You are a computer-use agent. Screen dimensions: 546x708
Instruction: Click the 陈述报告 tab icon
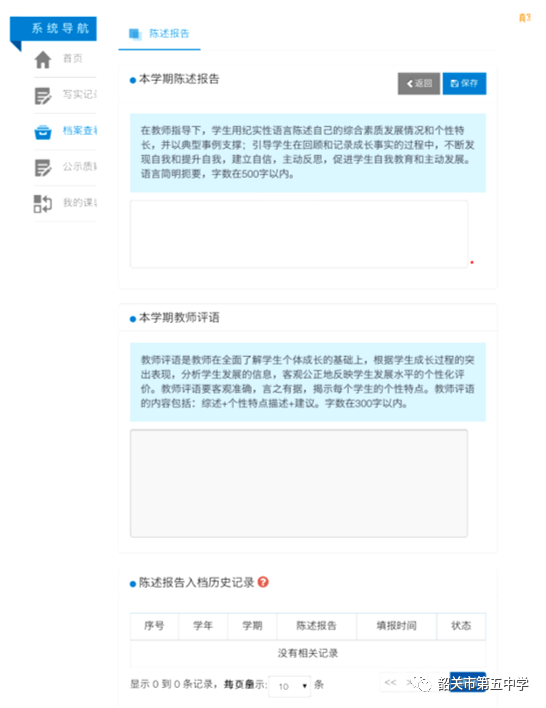pos(135,34)
